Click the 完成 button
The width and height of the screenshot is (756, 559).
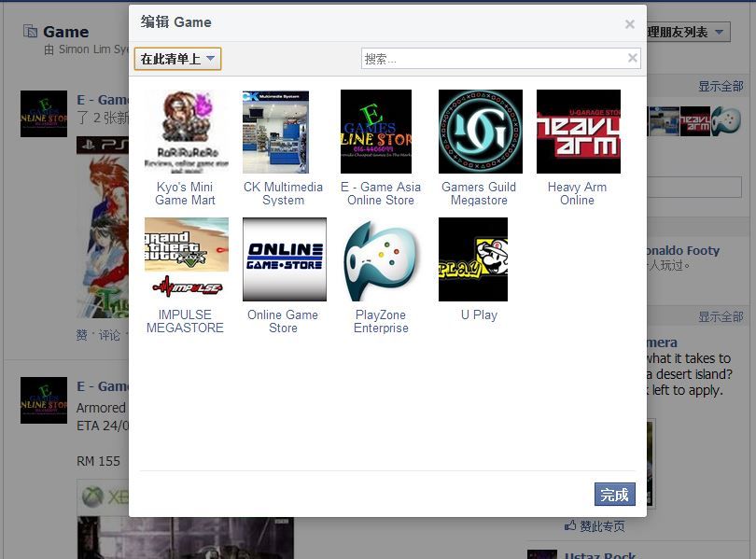[614, 495]
